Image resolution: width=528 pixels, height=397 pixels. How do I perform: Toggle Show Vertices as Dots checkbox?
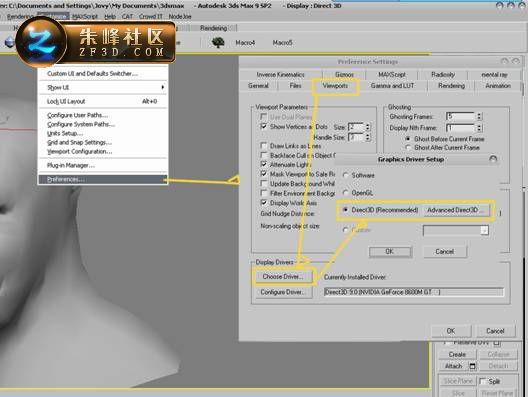pyautogui.click(x=264, y=127)
